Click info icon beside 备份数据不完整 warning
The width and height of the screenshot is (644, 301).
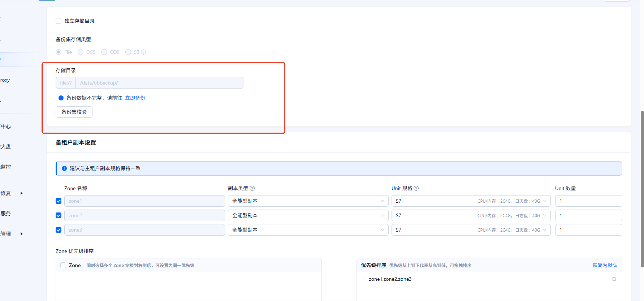[x=61, y=98]
